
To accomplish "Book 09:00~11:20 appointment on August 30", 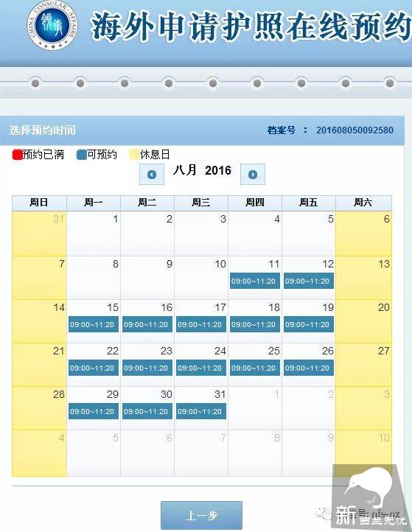I will click(147, 411).
